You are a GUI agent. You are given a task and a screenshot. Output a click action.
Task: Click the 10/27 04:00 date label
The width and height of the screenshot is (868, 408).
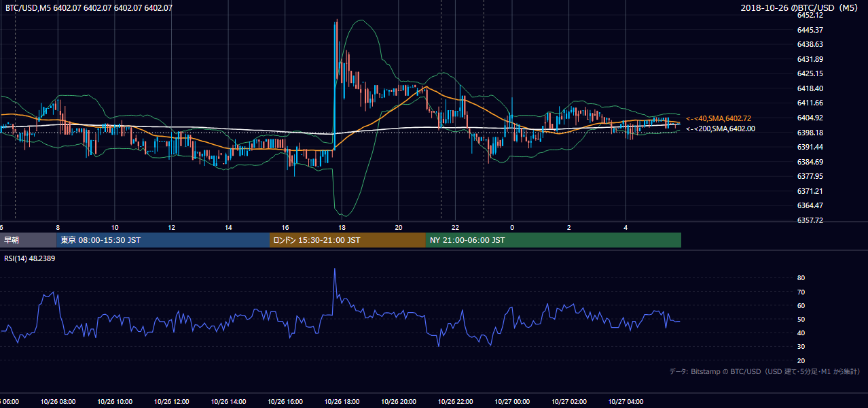pos(626,401)
